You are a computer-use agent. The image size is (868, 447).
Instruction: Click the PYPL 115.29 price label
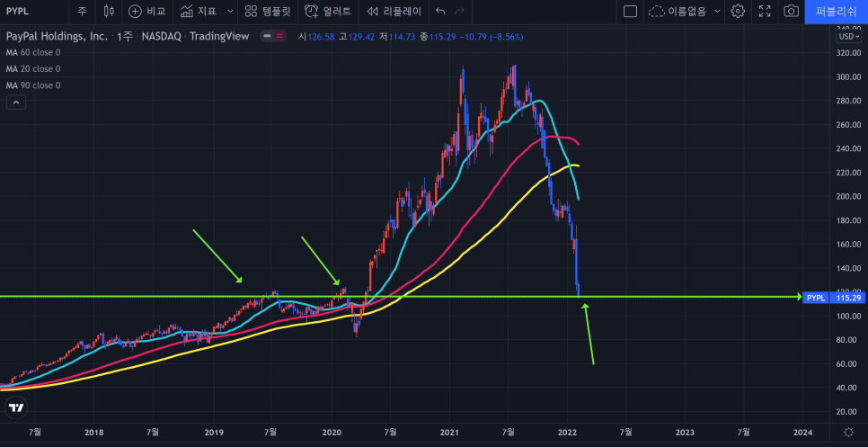coord(834,298)
